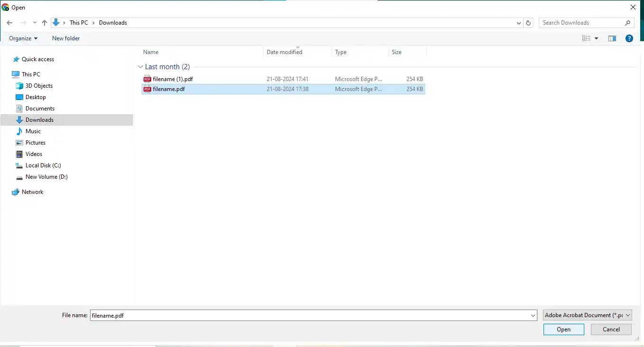Viewport: 644px width, 347px height.
Task: Expand the file type filter dropdown
Action: click(587, 315)
